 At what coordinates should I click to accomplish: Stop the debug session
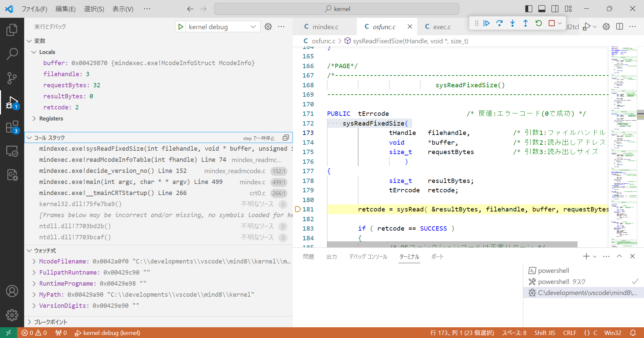(551, 23)
